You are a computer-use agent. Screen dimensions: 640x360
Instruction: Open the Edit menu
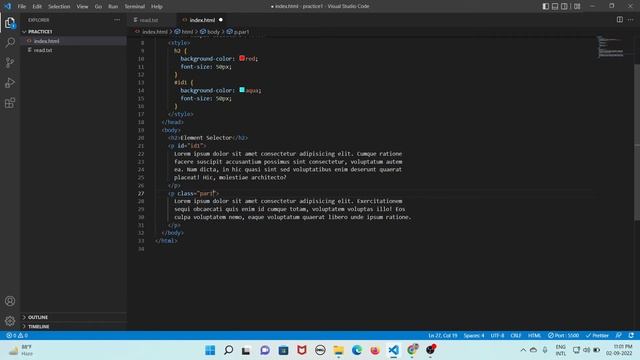(x=37, y=7)
